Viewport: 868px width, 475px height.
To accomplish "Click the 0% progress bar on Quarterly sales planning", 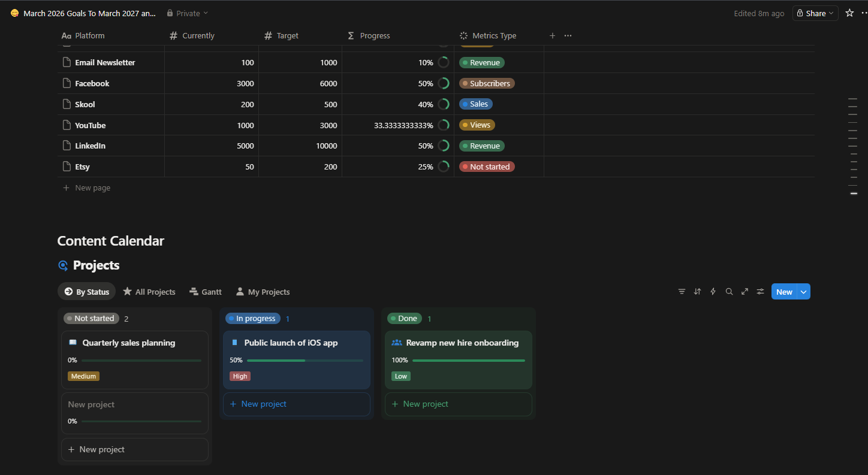I will pos(141,361).
